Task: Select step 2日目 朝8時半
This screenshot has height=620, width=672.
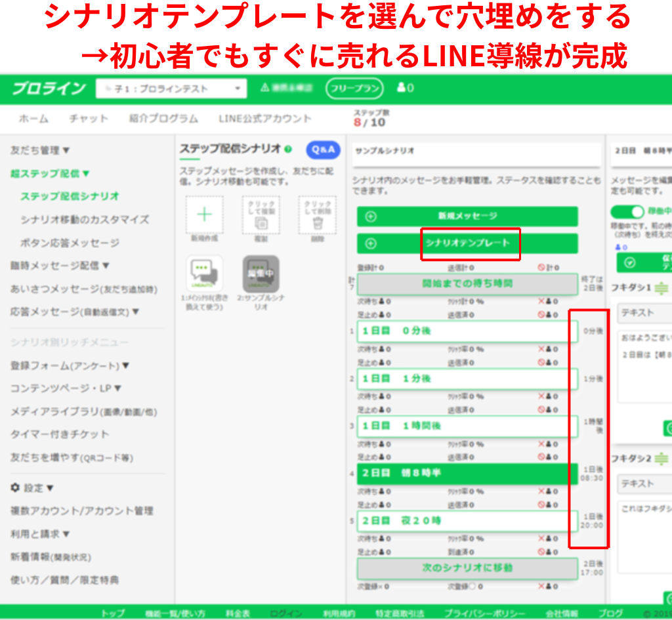Action: [467, 474]
